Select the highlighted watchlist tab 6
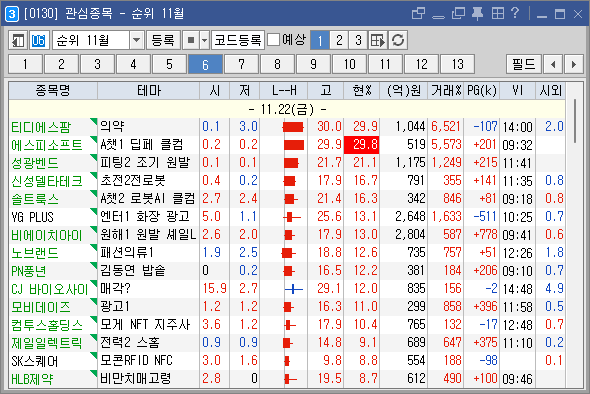 (x=205, y=64)
